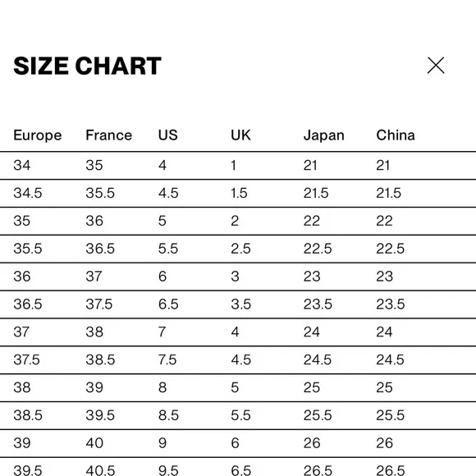The image size is (476, 476).
Task: Click UK size 5.5 cell
Action: coord(240,415)
